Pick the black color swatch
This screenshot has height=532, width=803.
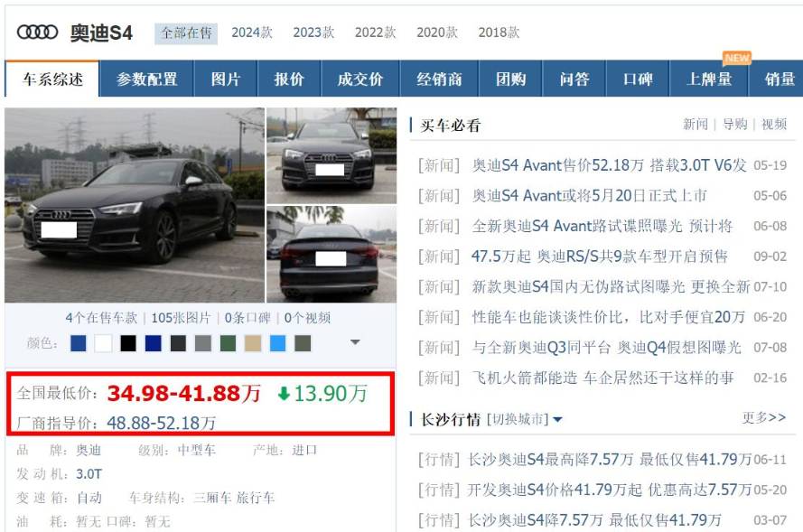pos(128,343)
